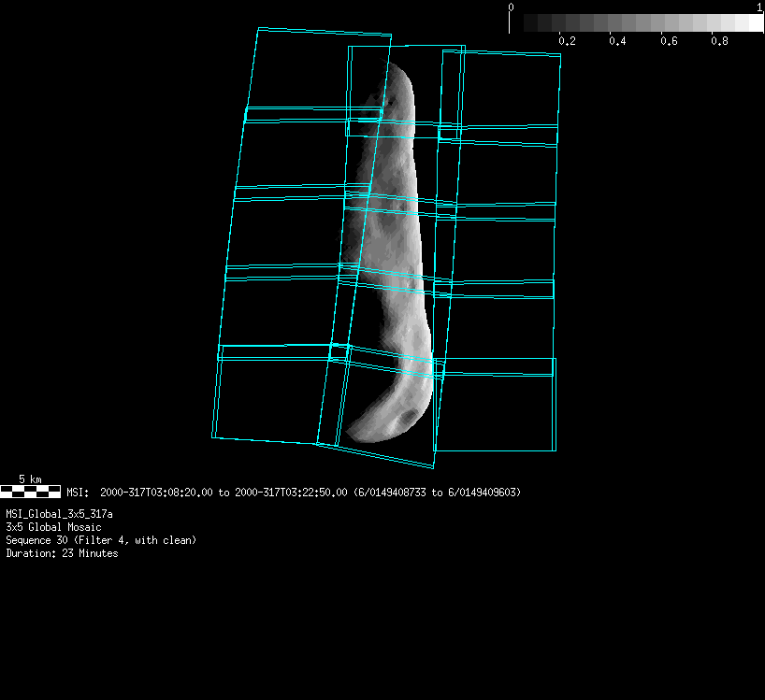Select the 0.4 tick label under the colorbar
The height and width of the screenshot is (700, 765).
coord(617,41)
